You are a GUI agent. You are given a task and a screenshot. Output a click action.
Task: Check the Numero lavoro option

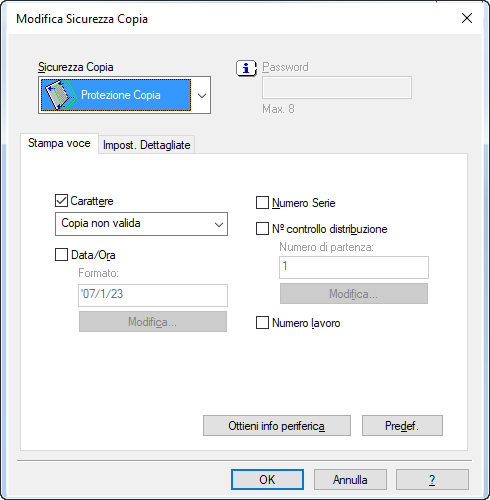[262, 323]
